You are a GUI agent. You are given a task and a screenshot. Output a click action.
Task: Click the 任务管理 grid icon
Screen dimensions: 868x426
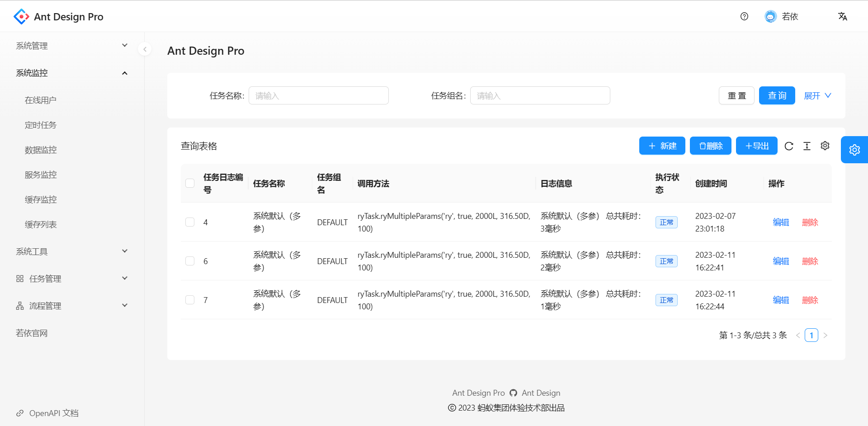click(x=20, y=279)
